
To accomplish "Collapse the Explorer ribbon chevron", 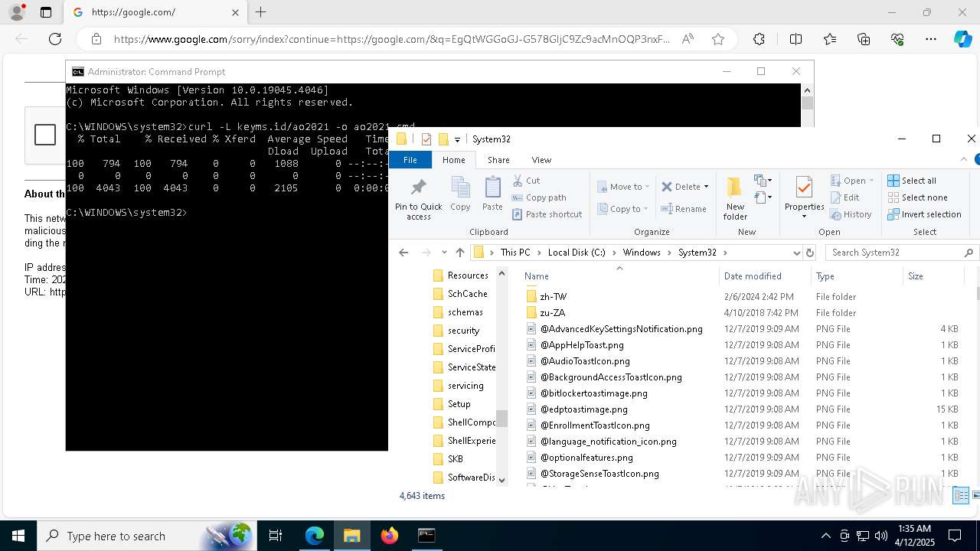I will pyautogui.click(x=964, y=160).
